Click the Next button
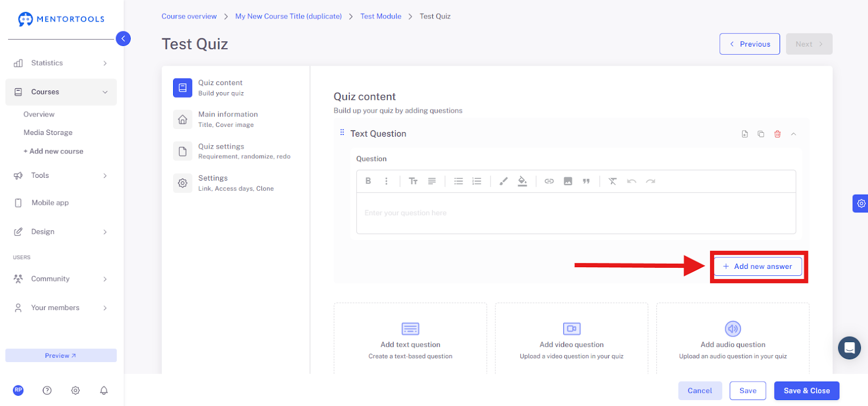Screen dimensions: 868x406 coord(809,44)
